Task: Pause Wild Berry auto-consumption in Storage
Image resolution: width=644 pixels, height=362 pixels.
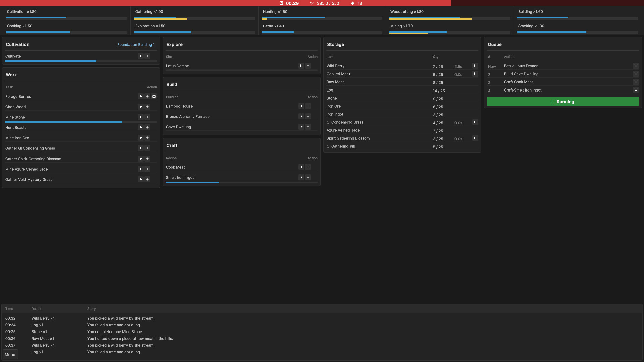Action: pyautogui.click(x=475, y=66)
